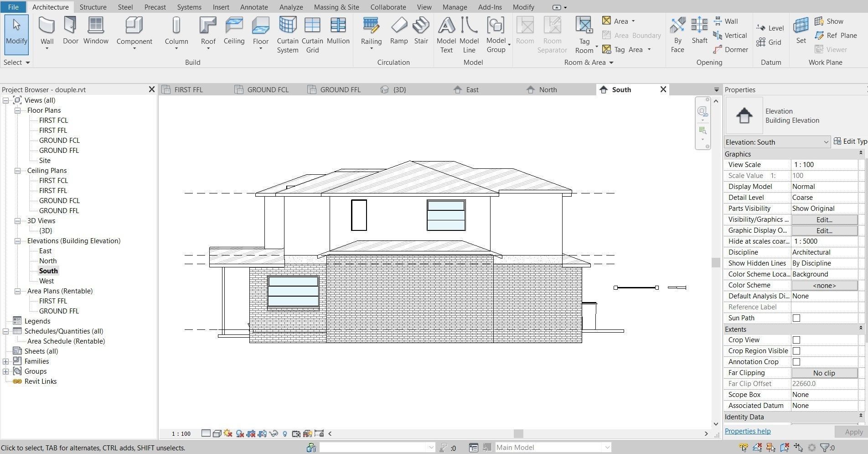868x454 pixels.
Task: Click Edit button for Graphic Display Options
Action: (x=824, y=230)
